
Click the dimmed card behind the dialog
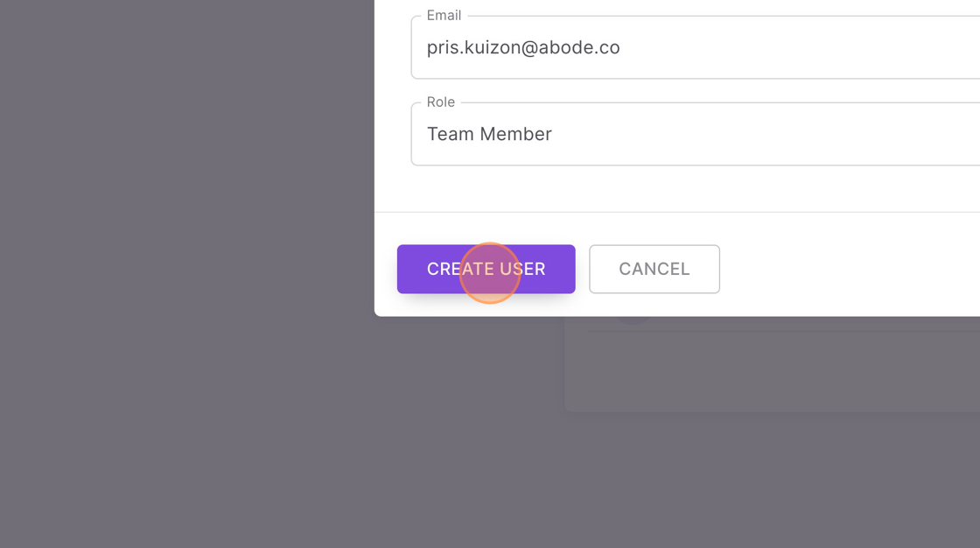pyautogui.click(x=772, y=369)
